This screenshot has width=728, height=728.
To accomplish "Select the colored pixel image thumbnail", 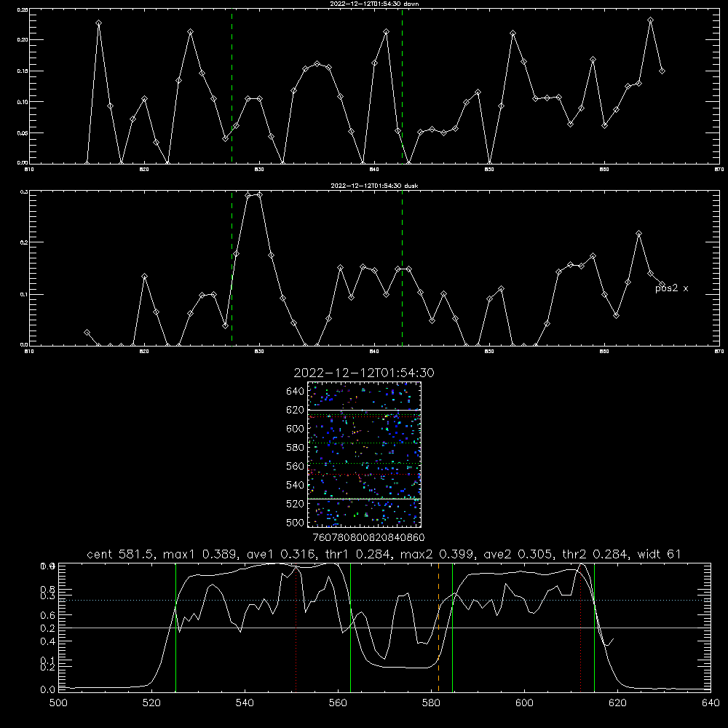I will click(x=364, y=454).
